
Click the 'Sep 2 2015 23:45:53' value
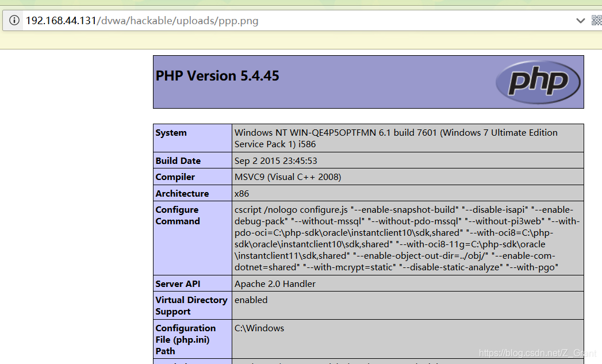coord(275,161)
